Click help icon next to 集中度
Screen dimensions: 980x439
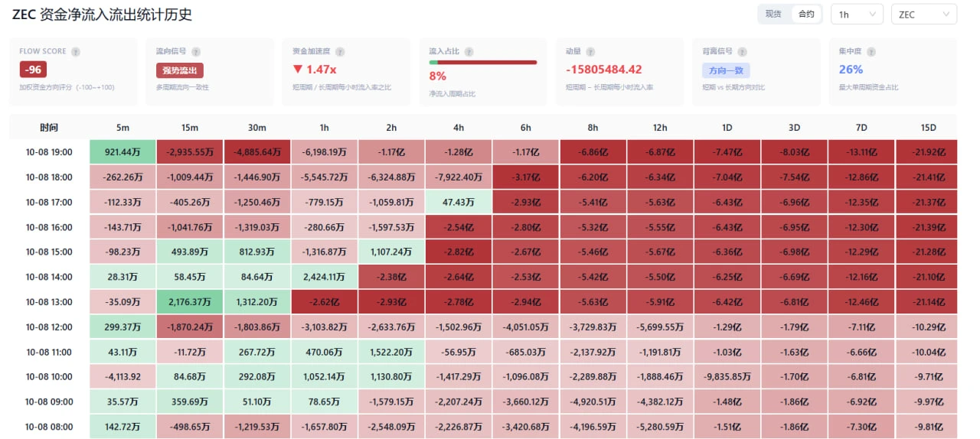[871, 51]
